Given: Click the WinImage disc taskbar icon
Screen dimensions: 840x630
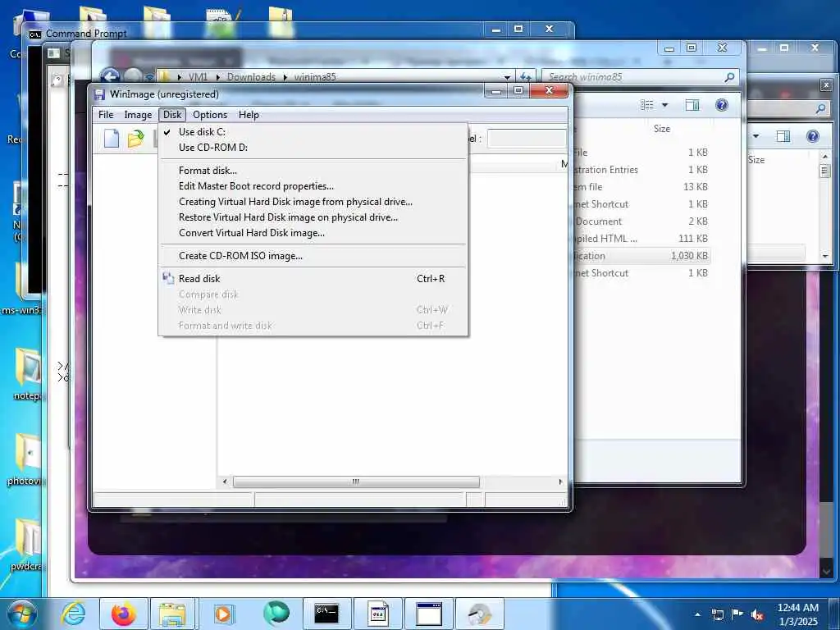Looking at the screenshot, I should coord(479,614).
